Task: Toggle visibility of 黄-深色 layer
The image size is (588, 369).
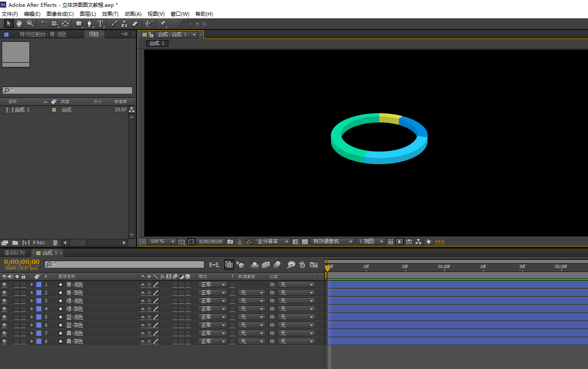Action: click(x=5, y=341)
